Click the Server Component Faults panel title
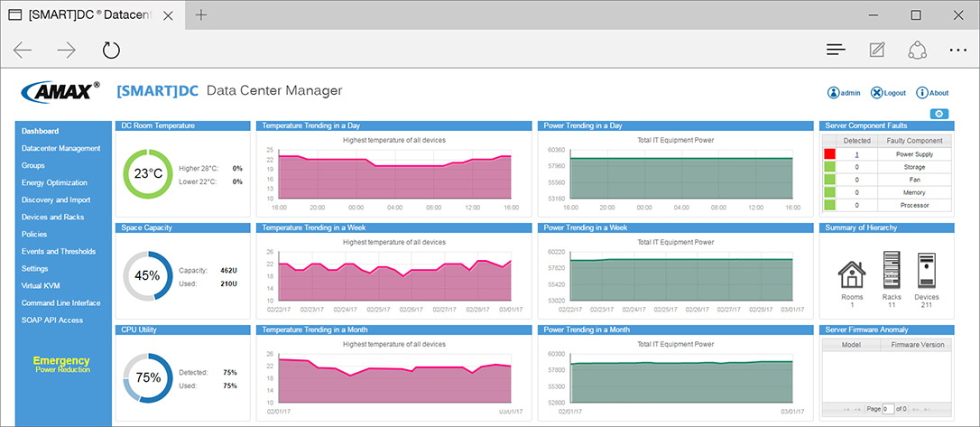Image resolution: width=980 pixels, height=427 pixels. [866, 125]
